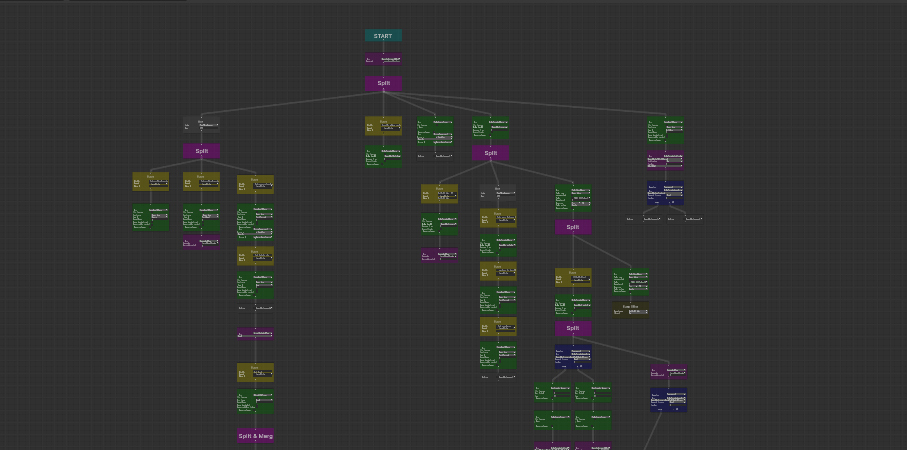
Task: Click the Split & Merge node
Action: [255, 436]
